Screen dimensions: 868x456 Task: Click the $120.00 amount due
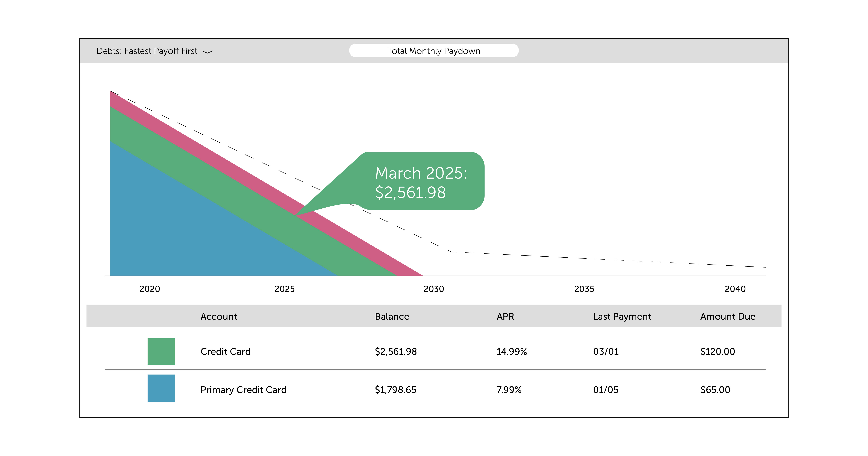717,351
